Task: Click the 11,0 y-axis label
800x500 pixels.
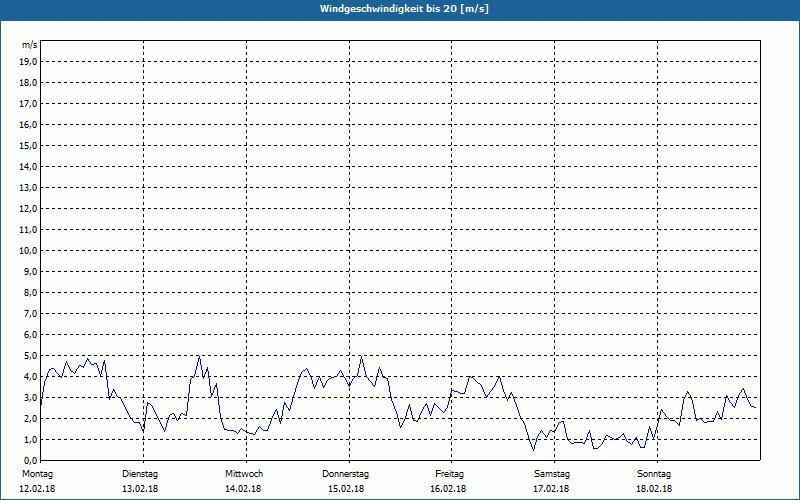Action: [28, 230]
